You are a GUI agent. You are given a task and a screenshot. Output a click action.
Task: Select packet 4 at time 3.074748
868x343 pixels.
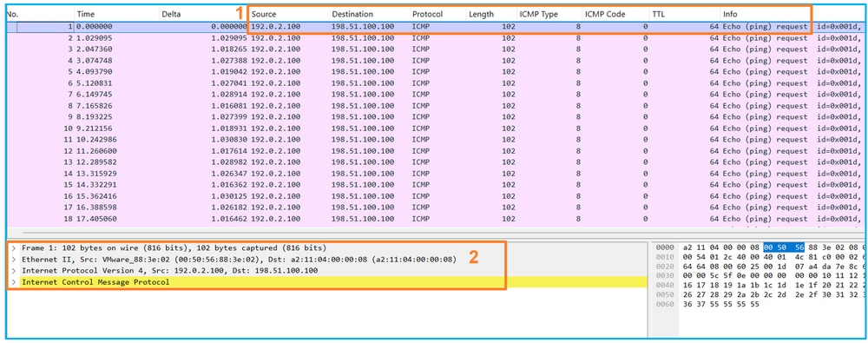click(x=437, y=61)
